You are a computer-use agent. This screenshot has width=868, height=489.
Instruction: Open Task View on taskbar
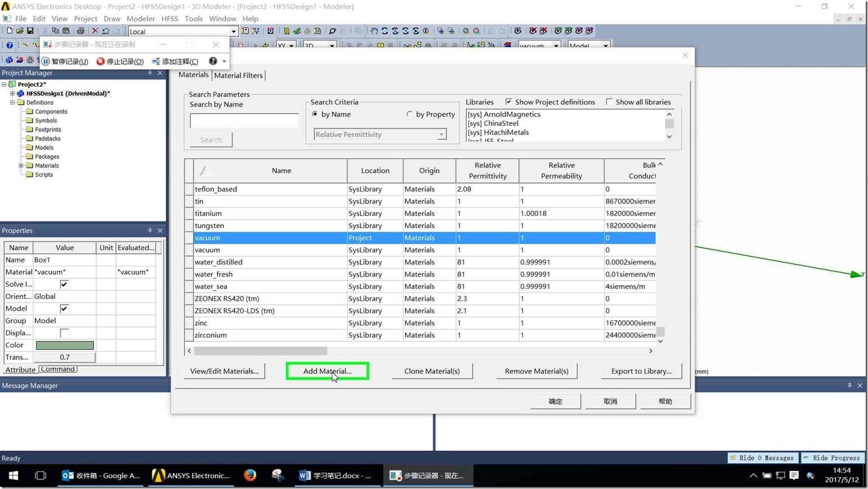click(41, 475)
